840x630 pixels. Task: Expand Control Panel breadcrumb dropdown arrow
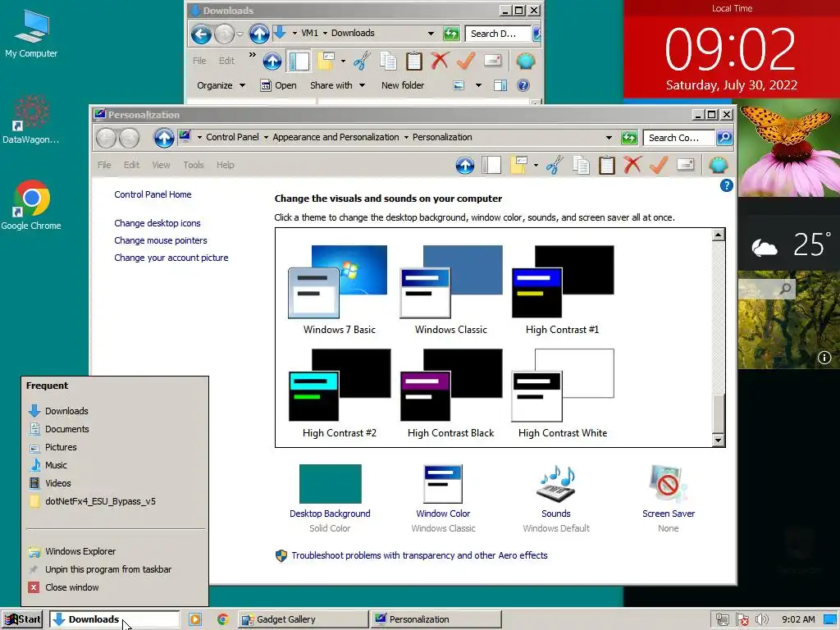tap(266, 137)
